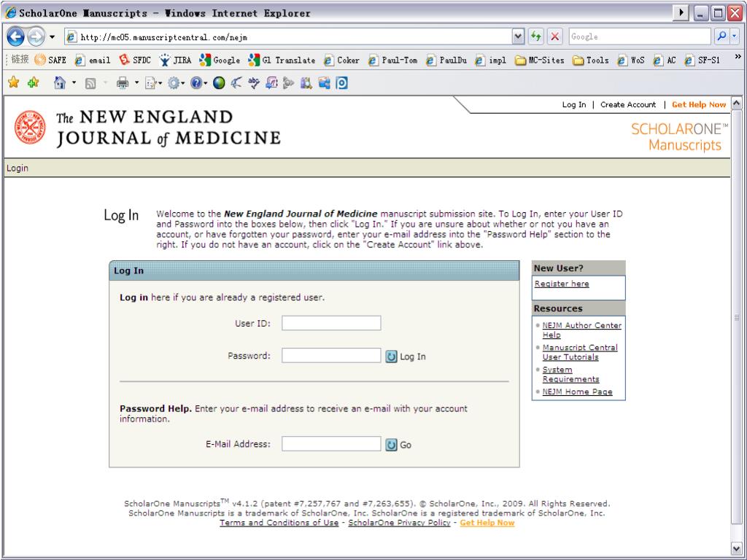Open the Coker bookmark
This screenshot has width=747, height=560.
[x=341, y=60]
